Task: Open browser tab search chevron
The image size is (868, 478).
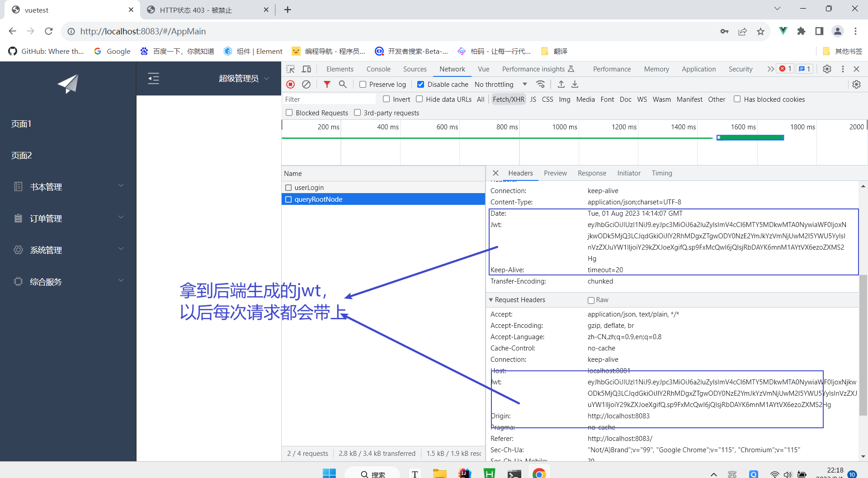Action: pyautogui.click(x=778, y=9)
